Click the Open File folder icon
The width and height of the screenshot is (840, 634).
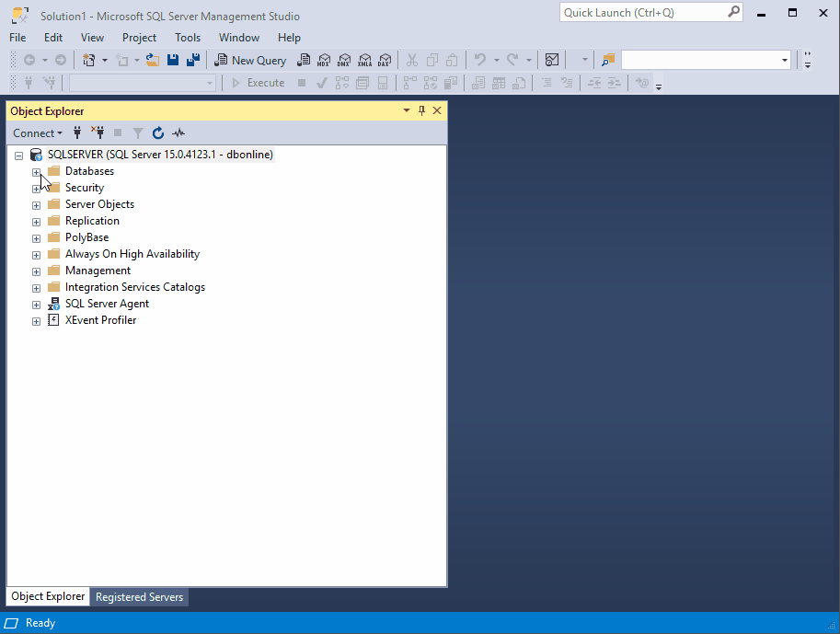[x=153, y=60]
